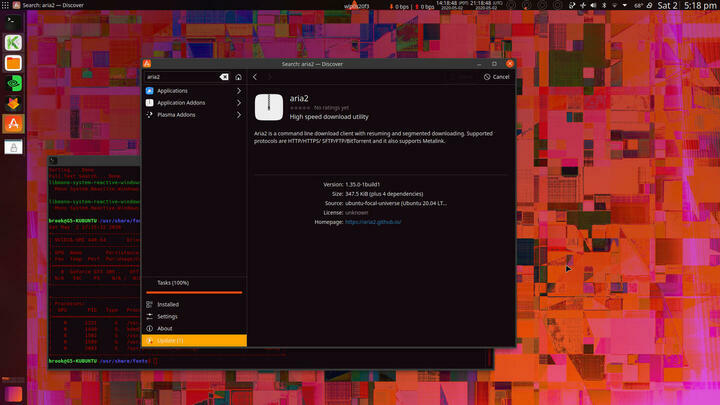Open the Application Addons category
This screenshot has height=405, width=720.
(x=194, y=103)
